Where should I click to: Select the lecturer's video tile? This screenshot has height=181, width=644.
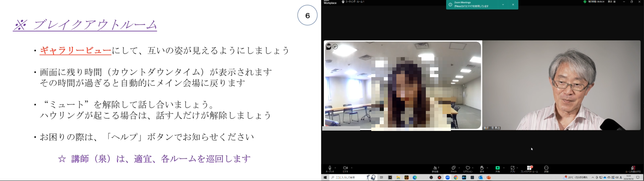(562, 85)
